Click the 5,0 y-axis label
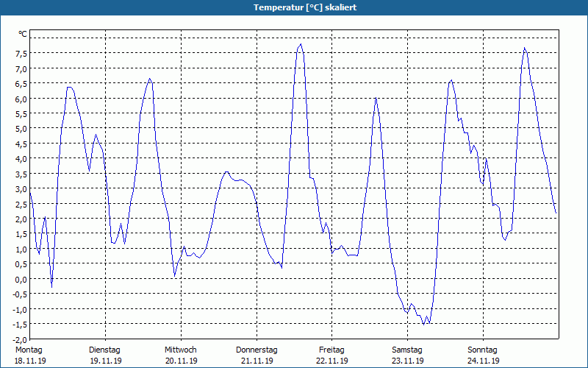Viewport: 588px width, 368px height. point(21,128)
